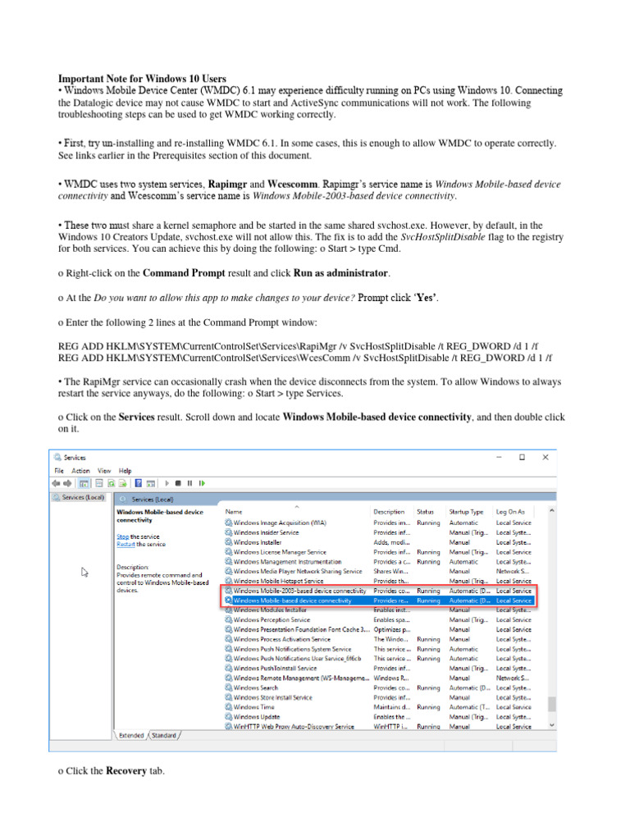630x840 pixels.
Task: Select the Windows PushToInstall Service row
Action: (379, 668)
